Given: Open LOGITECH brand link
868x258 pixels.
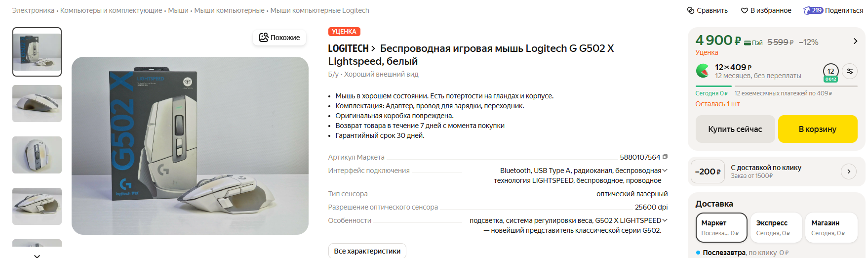Looking at the screenshot, I should (x=352, y=48).
